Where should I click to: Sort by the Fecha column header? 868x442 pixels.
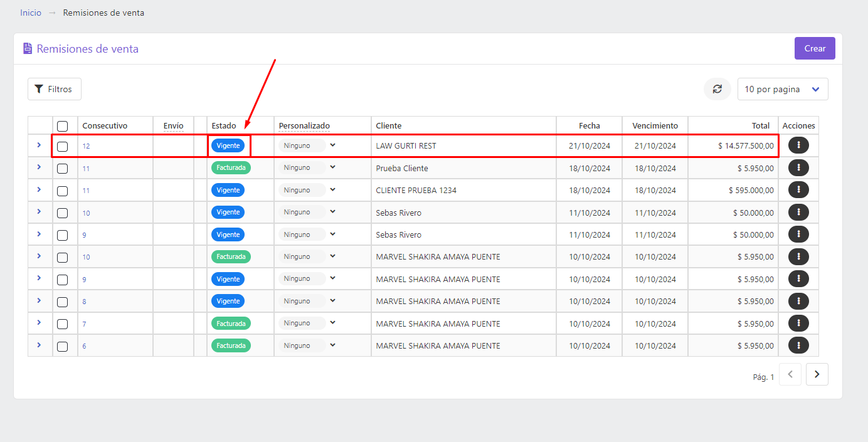(590, 125)
